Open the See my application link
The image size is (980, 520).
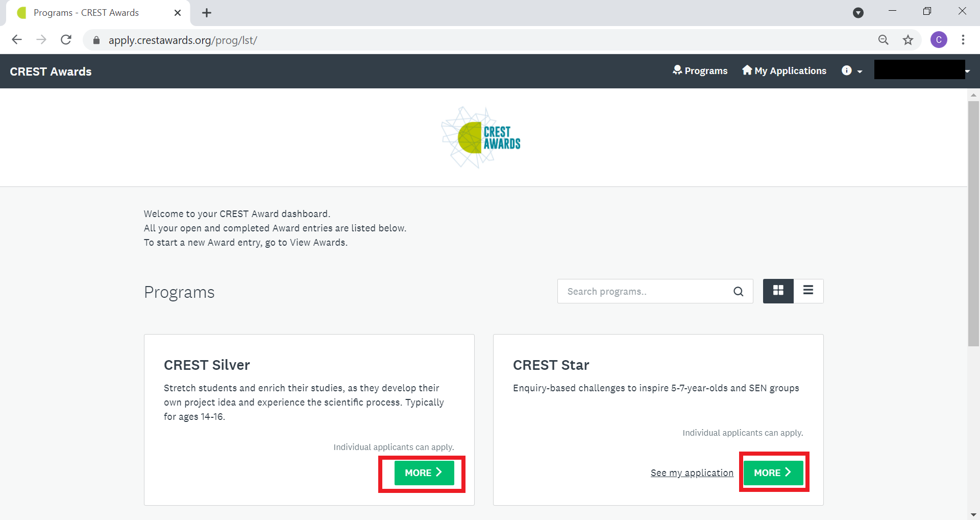pyautogui.click(x=692, y=473)
